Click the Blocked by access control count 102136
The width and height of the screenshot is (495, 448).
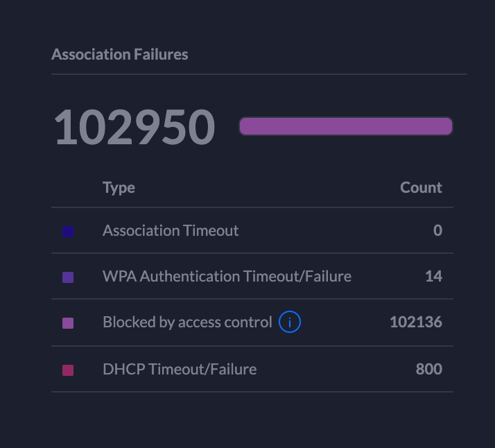pos(416,322)
